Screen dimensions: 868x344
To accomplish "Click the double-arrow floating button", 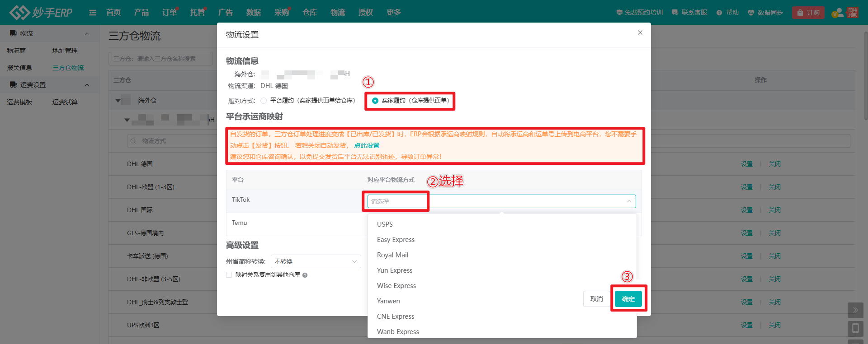I will coord(855,310).
